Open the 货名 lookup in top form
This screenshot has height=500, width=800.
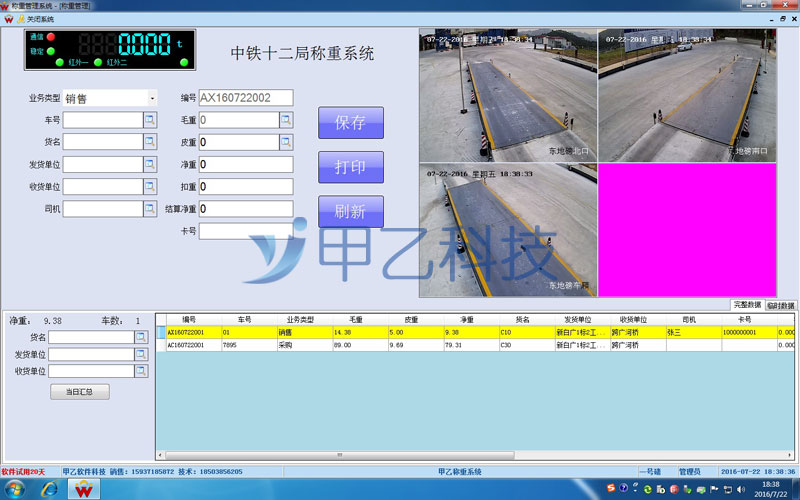coord(150,142)
